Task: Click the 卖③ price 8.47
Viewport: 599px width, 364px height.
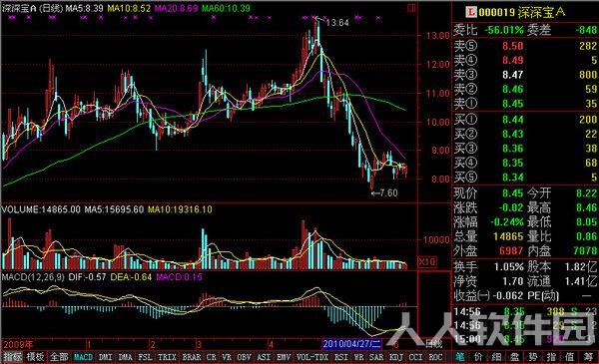Action: (513, 75)
